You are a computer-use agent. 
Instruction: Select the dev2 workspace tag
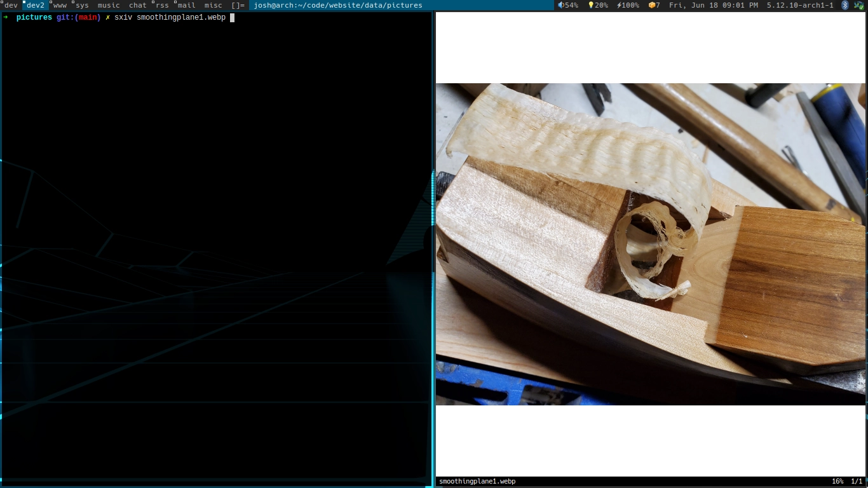pos(35,5)
